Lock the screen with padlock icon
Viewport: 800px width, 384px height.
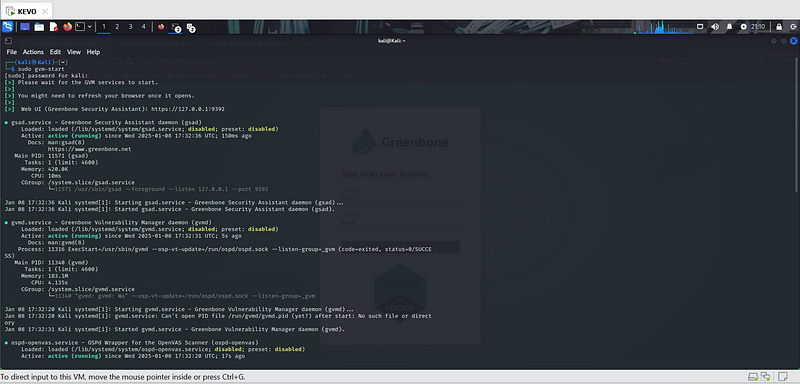(779, 27)
